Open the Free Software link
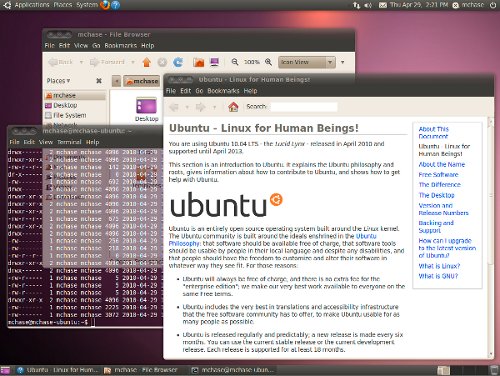The image size is (500, 376). pos(438,175)
